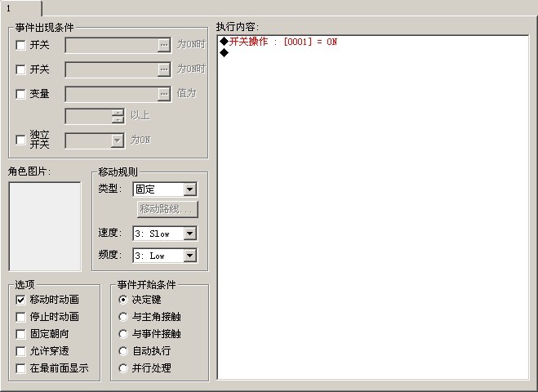Select event page tab 1
This screenshot has height=392, width=538.
coord(20,8)
